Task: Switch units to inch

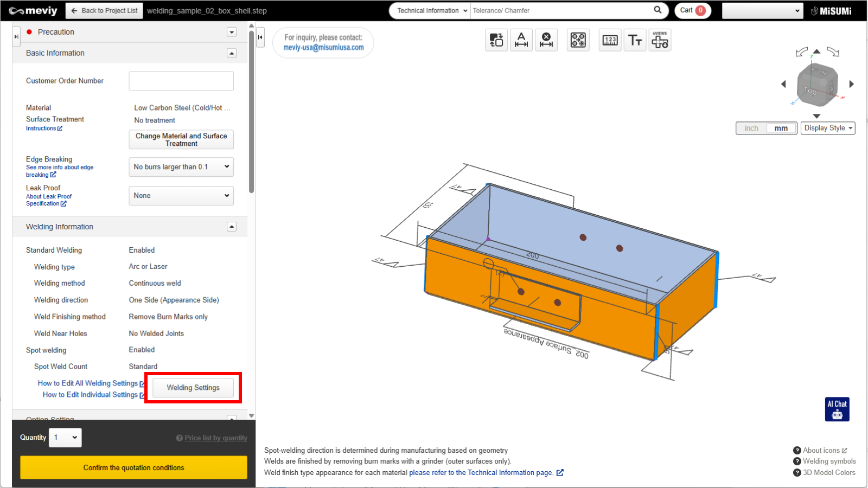Action: point(751,129)
